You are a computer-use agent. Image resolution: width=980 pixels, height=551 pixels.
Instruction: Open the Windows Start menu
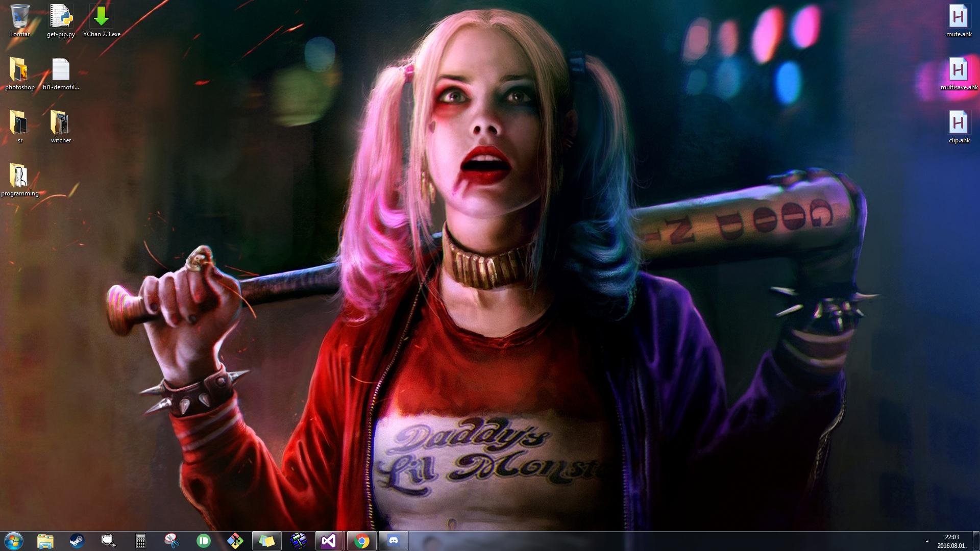[x=13, y=541]
